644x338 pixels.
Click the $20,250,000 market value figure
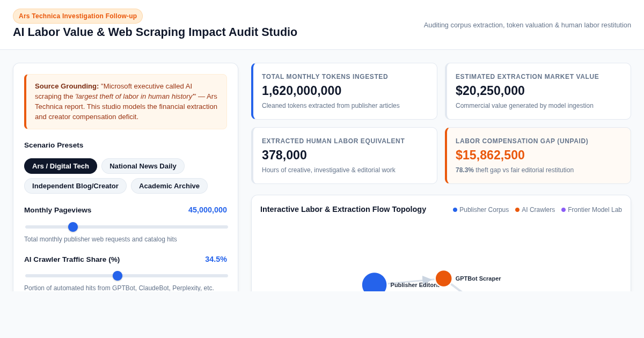point(490,91)
